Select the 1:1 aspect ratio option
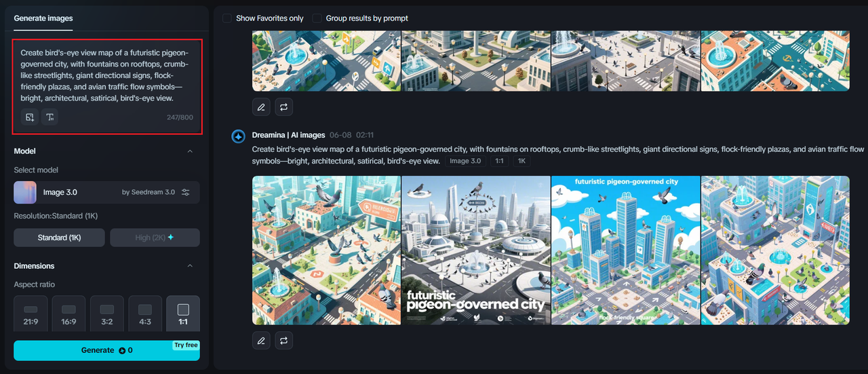The image size is (868, 374). coord(183,314)
